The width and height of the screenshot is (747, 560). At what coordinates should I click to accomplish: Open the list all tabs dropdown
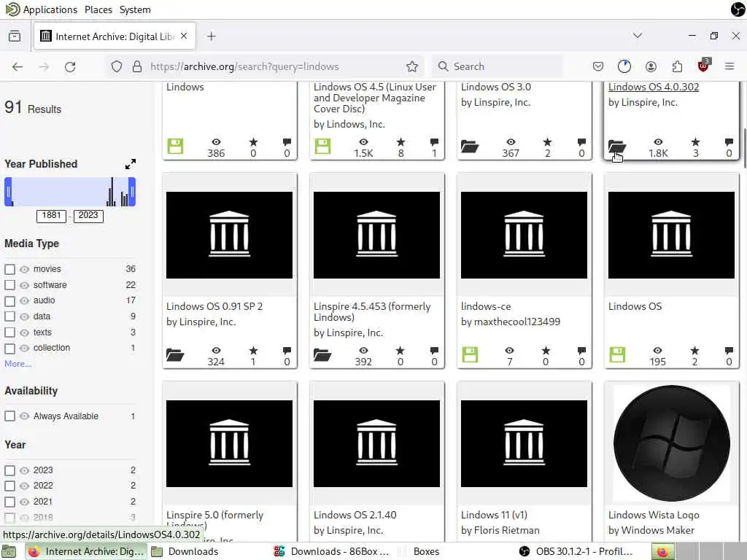click(638, 36)
